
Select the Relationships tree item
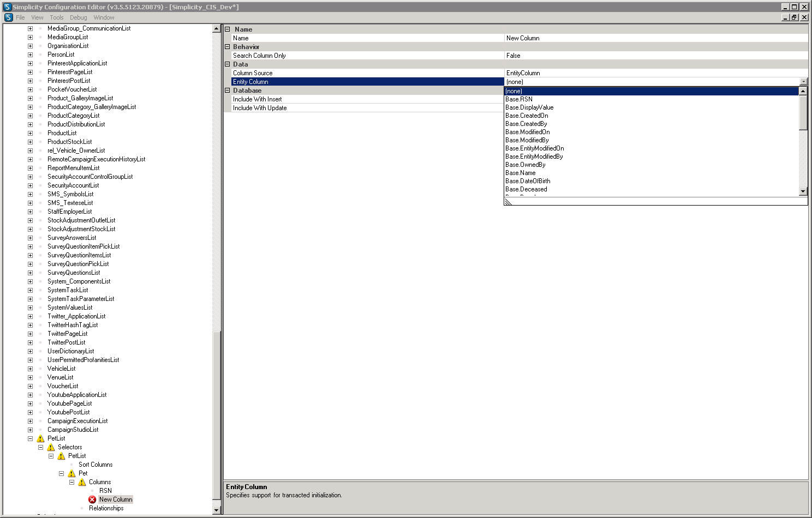pyautogui.click(x=106, y=508)
